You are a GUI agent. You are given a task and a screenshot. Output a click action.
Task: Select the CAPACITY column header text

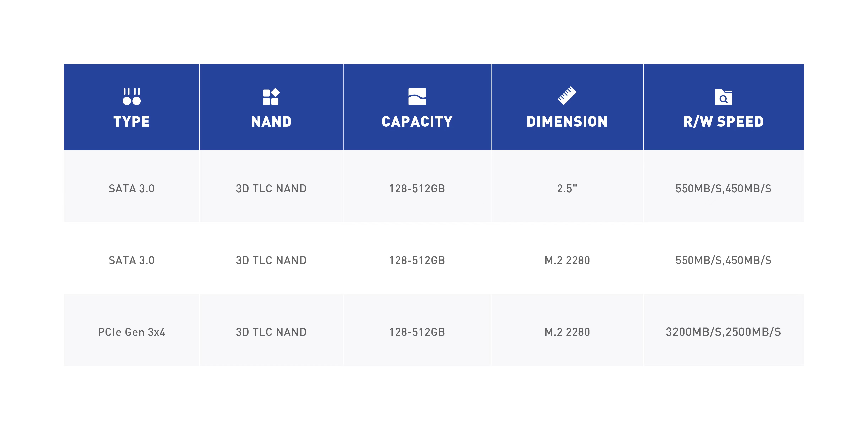pos(417,122)
